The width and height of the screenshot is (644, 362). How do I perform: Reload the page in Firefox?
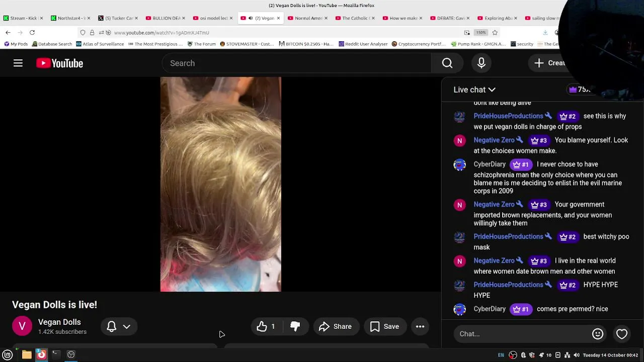click(x=32, y=32)
